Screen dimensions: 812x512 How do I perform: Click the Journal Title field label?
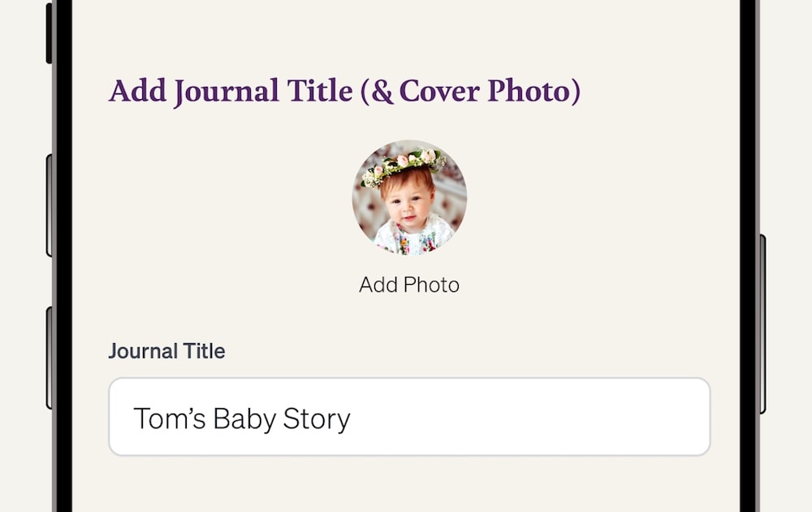[x=166, y=351]
